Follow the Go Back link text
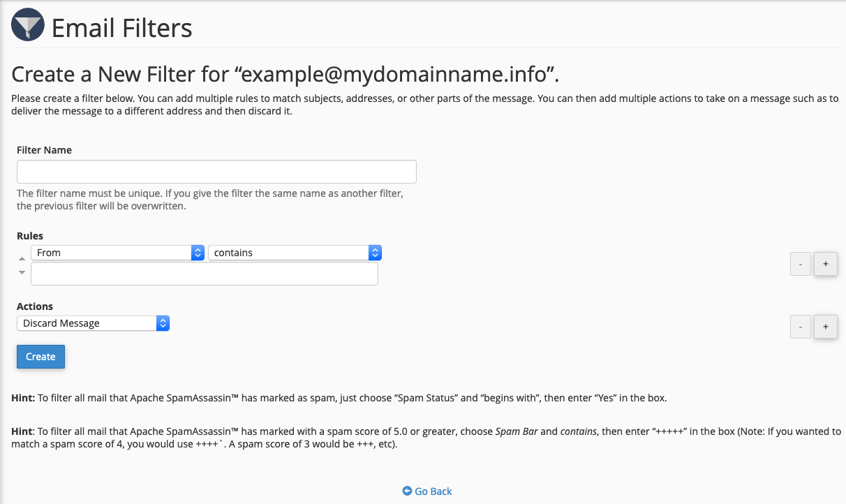 coord(433,491)
